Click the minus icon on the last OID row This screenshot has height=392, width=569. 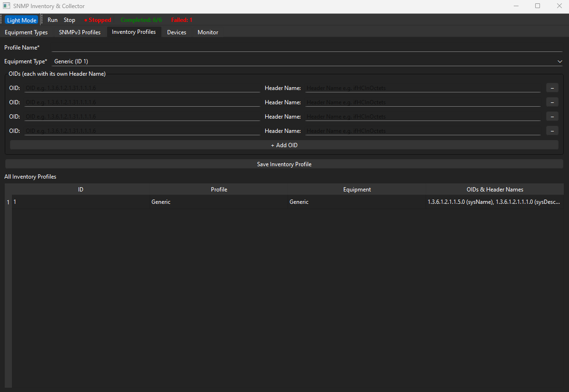[552, 130]
